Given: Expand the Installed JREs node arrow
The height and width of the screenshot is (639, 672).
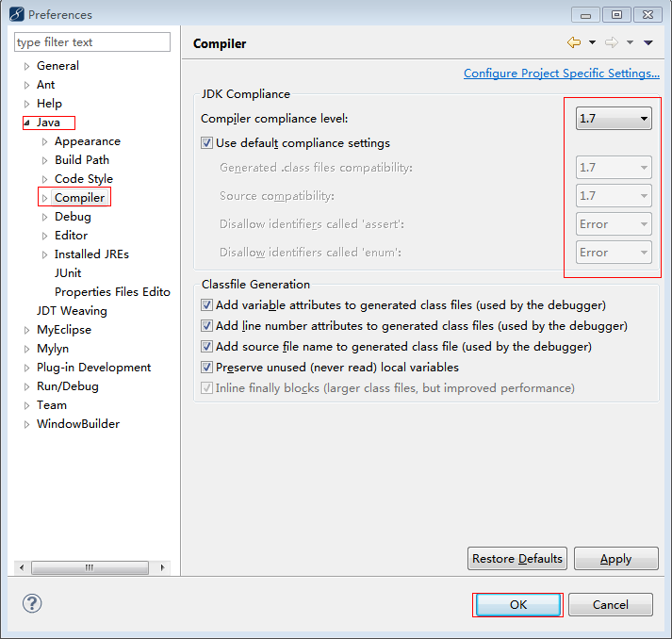Looking at the screenshot, I should point(44,254).
